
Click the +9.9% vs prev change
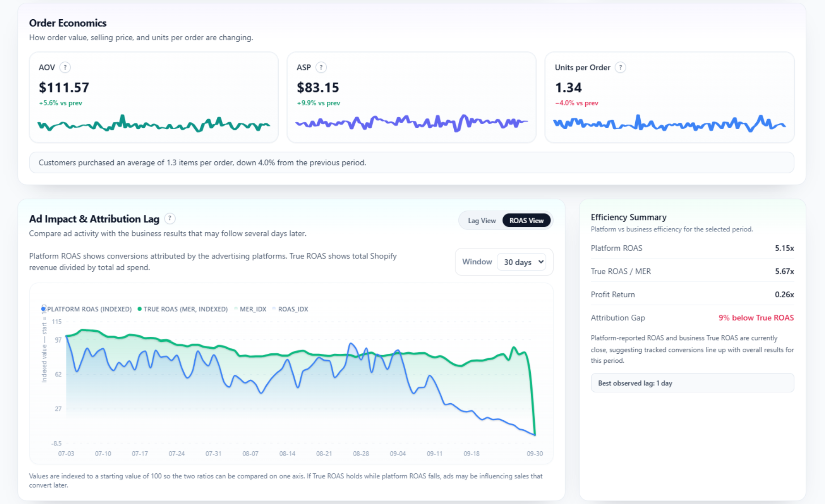[319, 103]
